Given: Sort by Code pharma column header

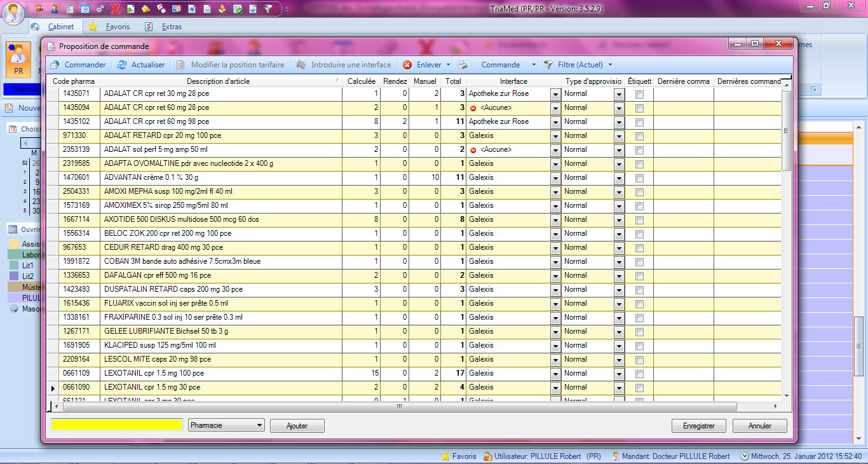Looking at the screenshot, I should coord(74,81).
